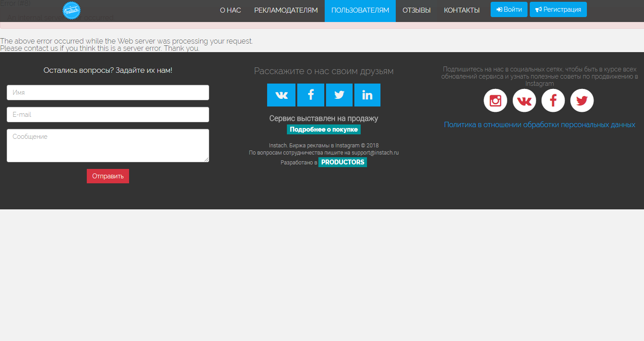This screenshot has width=644, height=341.
Task: Click the support@instach.ru email text
Action: click(x=375, y=153)
